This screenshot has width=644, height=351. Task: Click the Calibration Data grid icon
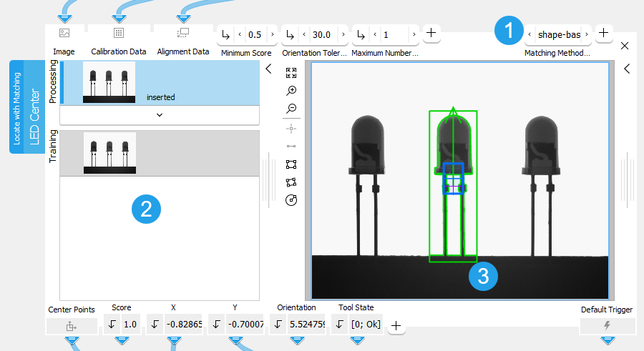(119, 33)
